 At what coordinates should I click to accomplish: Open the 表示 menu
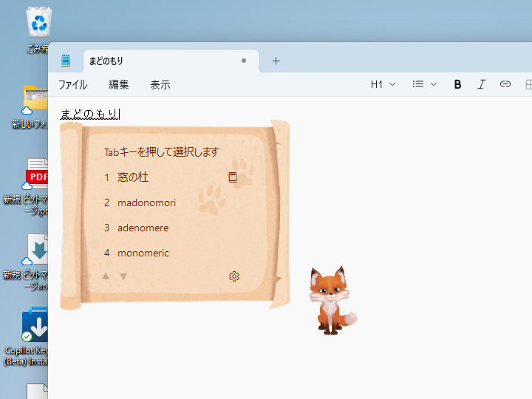click(160, 84)
